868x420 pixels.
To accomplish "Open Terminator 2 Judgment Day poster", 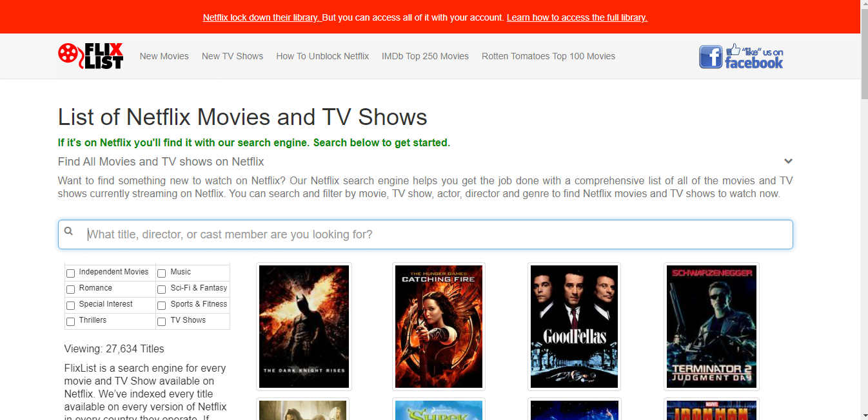I will click(711, 327).
